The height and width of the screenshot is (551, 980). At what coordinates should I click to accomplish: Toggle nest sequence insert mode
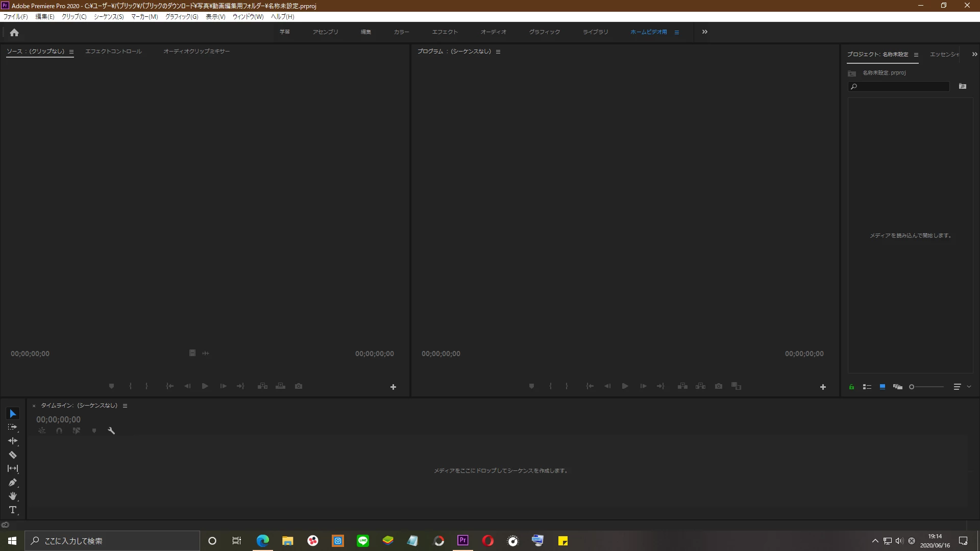42,431
